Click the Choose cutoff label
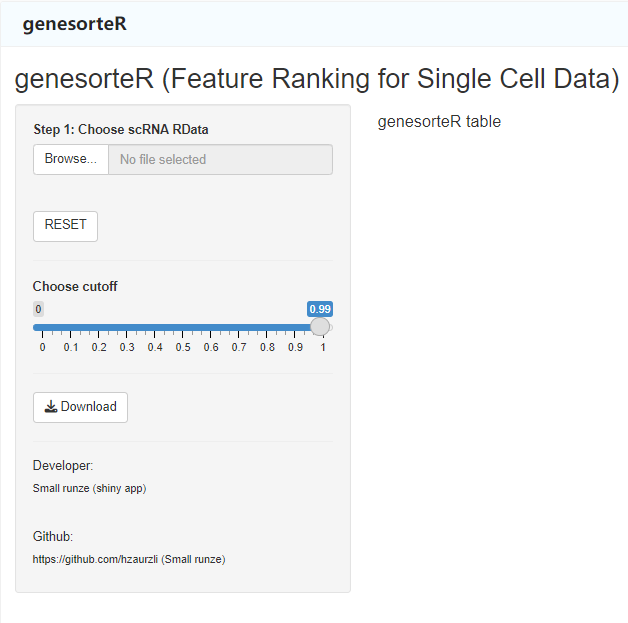 (x=75, y=286)
